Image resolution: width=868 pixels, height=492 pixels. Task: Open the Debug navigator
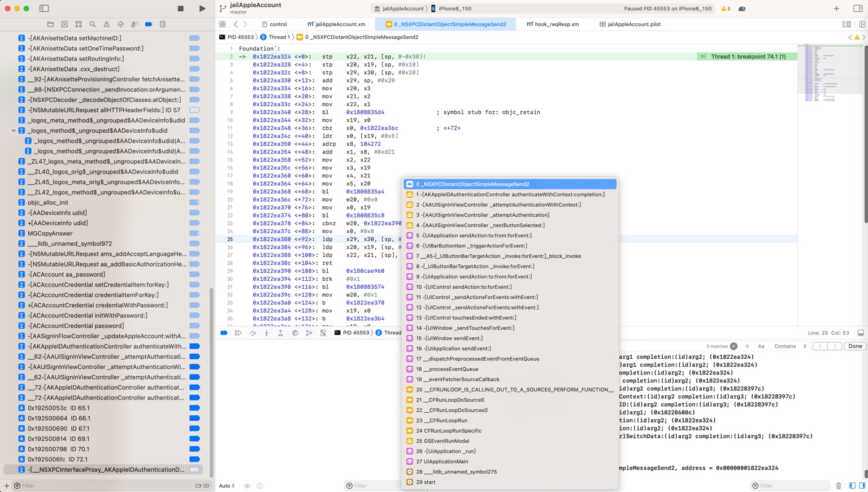click(134, 24)
